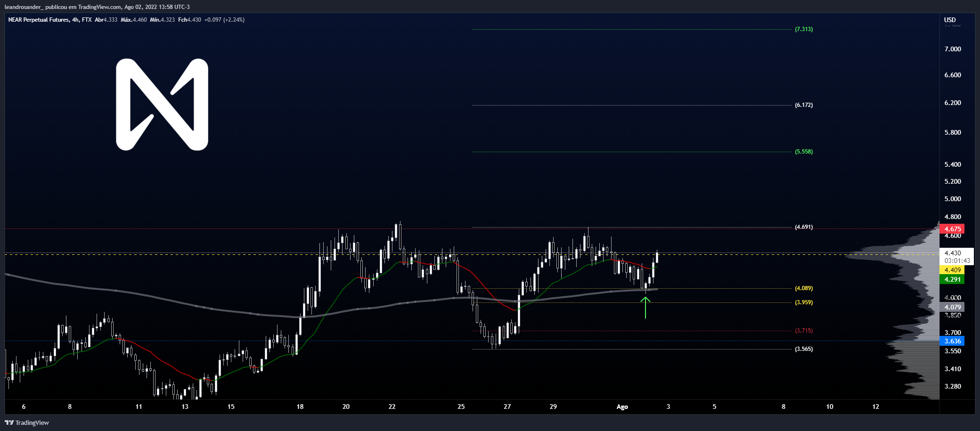Click the (3.715) red level label
This screenshot has height=431, width=980.
[804, 331]
